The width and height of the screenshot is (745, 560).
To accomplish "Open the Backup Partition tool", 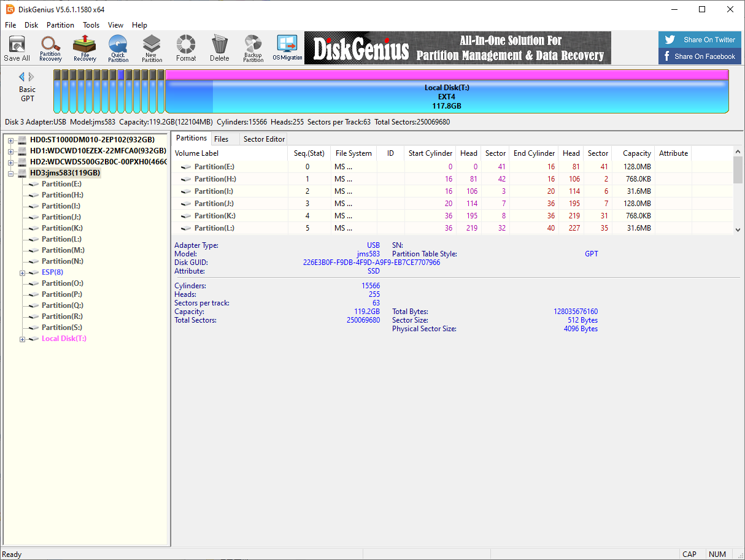I will click(x=253, y=48).
